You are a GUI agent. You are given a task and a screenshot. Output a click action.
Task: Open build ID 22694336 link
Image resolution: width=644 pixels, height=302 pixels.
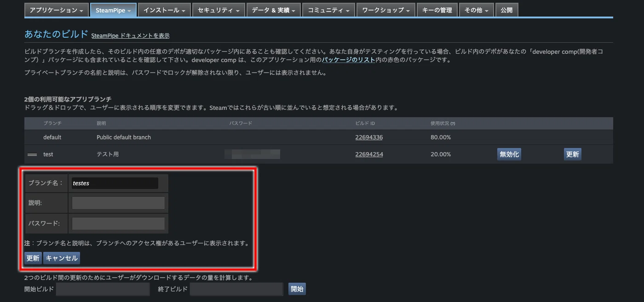click(x=369, y=137)
